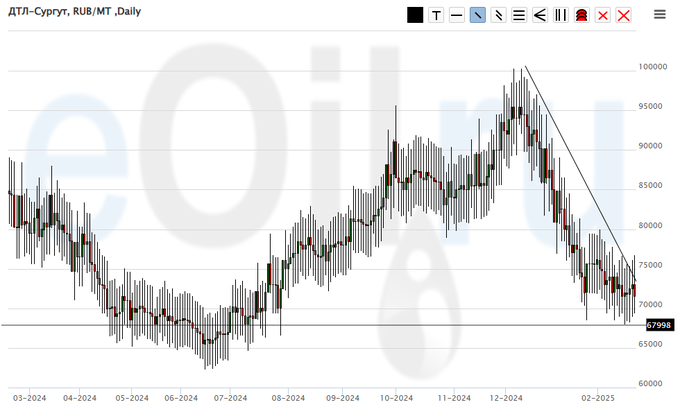
Task: Open the hamburger chart menu
Action: [659, 14]
